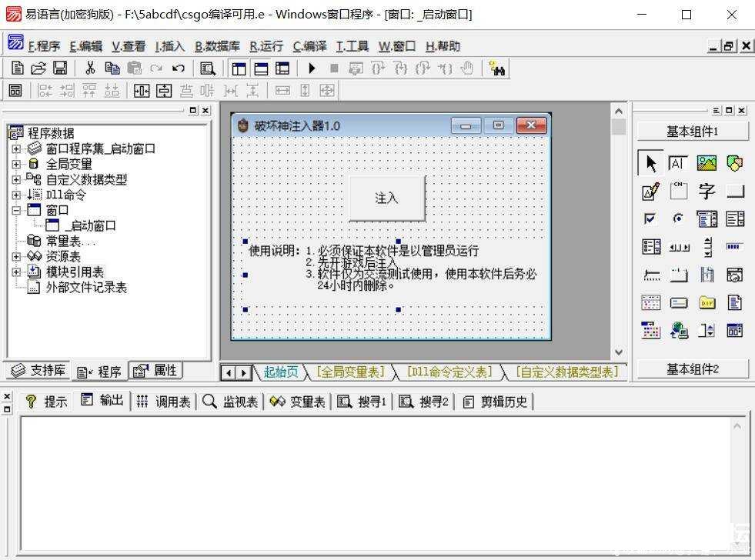Screen dimensions: 755x560
Task: Select the list box component icon
Action: coord(735,219)
